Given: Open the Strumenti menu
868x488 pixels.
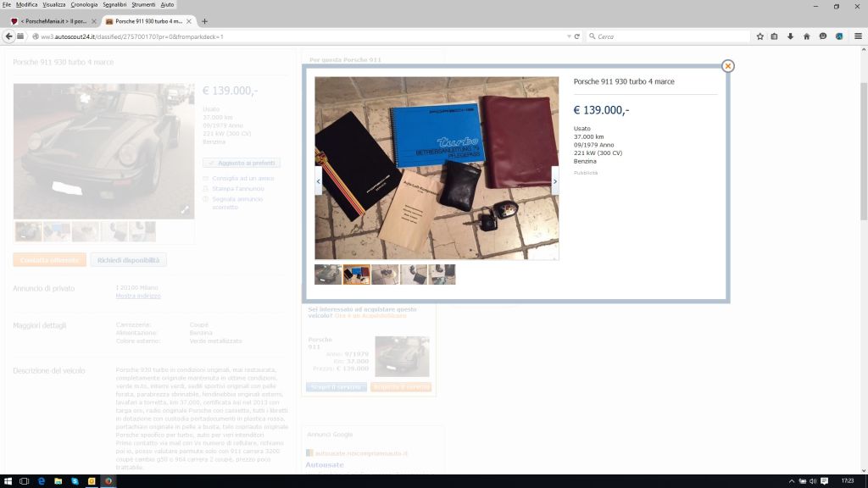Looking at the screenshot, I should pos(143,4).
